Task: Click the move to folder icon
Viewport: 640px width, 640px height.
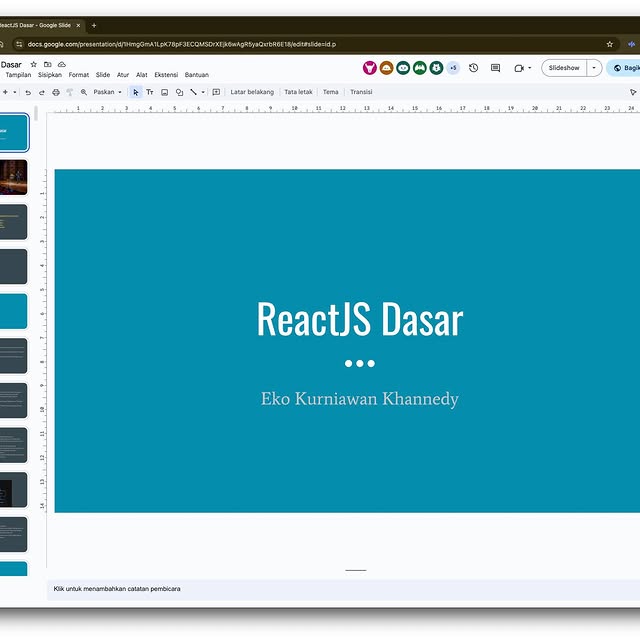Action: coord(47,64)
